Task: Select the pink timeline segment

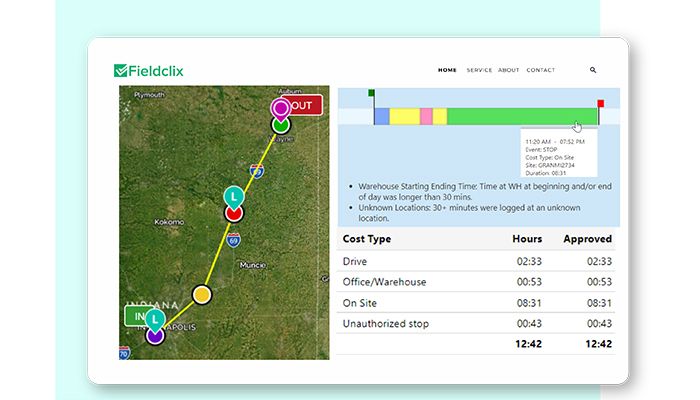Action: coord(426,116)
